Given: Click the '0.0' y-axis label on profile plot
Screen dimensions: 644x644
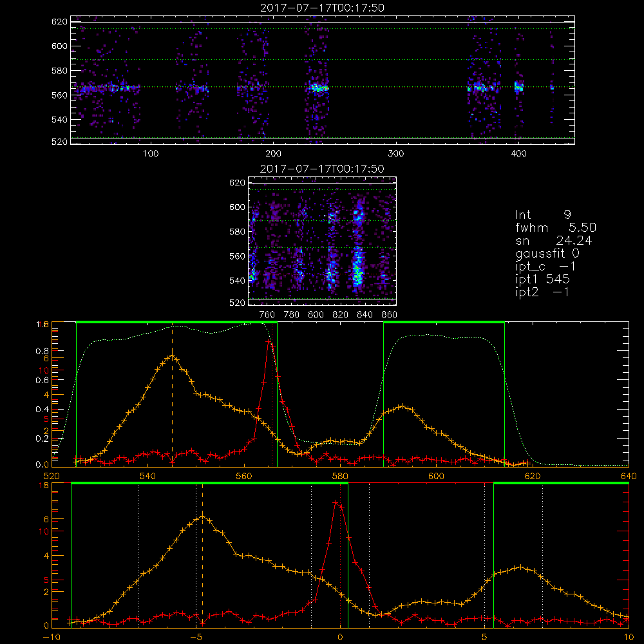Looking at the screenshot, I should pos(43,465).
